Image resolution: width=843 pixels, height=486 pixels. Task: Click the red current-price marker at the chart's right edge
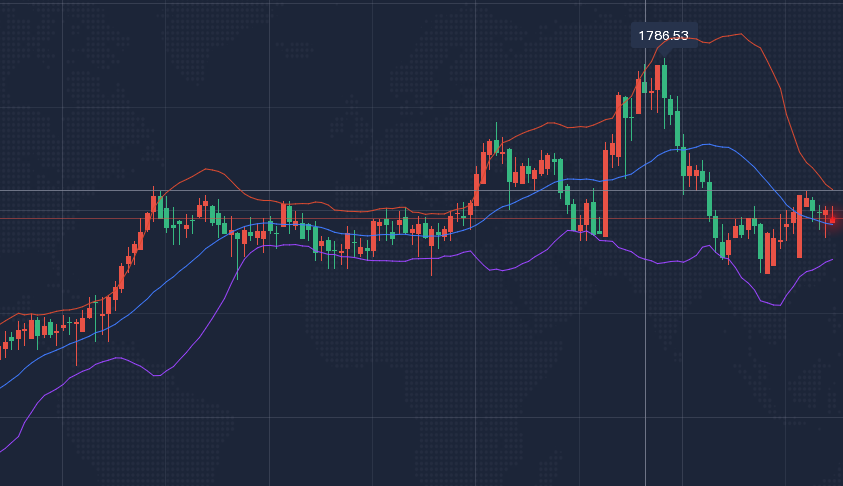click(833, 220)
